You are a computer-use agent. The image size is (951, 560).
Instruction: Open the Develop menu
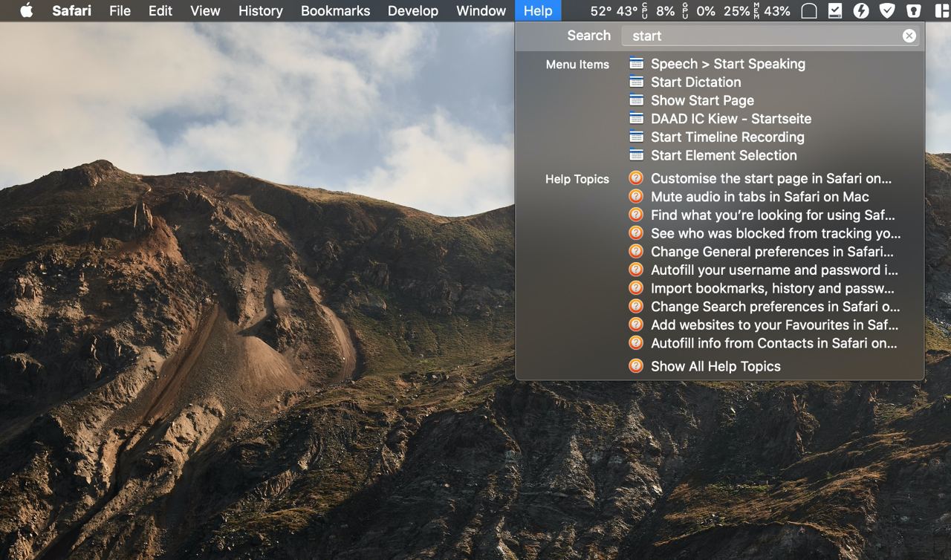pyautogui.click(x=413, y=10)
